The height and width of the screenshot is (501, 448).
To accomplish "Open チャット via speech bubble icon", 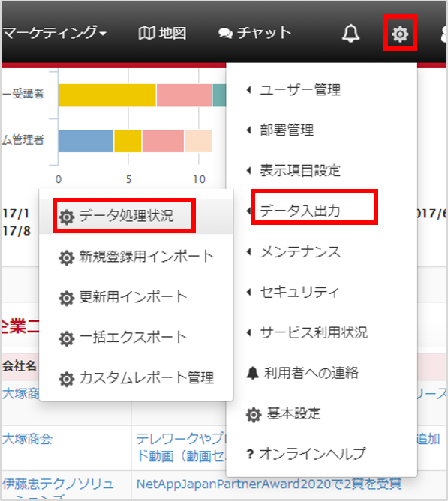I will 225,34.
